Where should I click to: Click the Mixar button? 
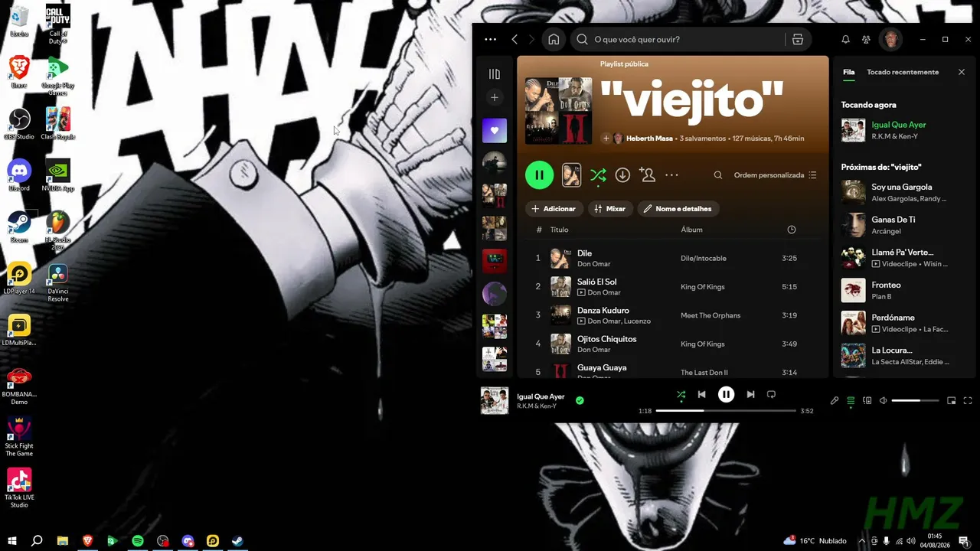[609, 209]
